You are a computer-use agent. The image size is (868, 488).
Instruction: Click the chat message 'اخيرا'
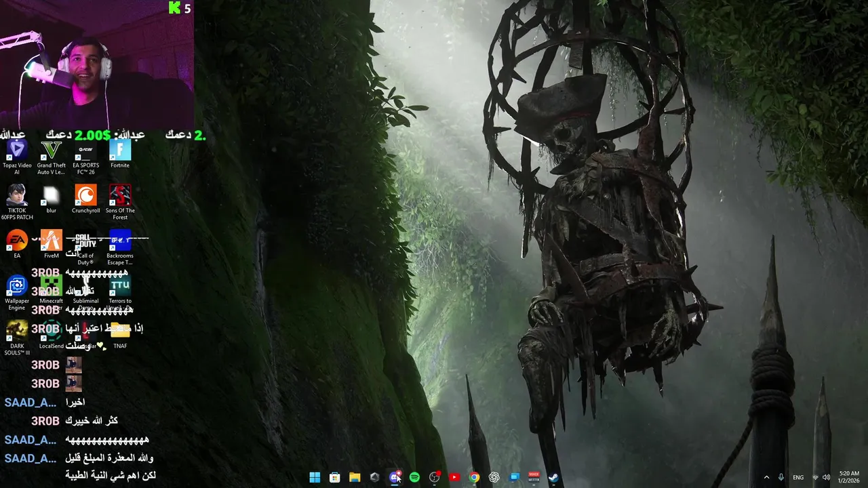(x=75, y=403)
